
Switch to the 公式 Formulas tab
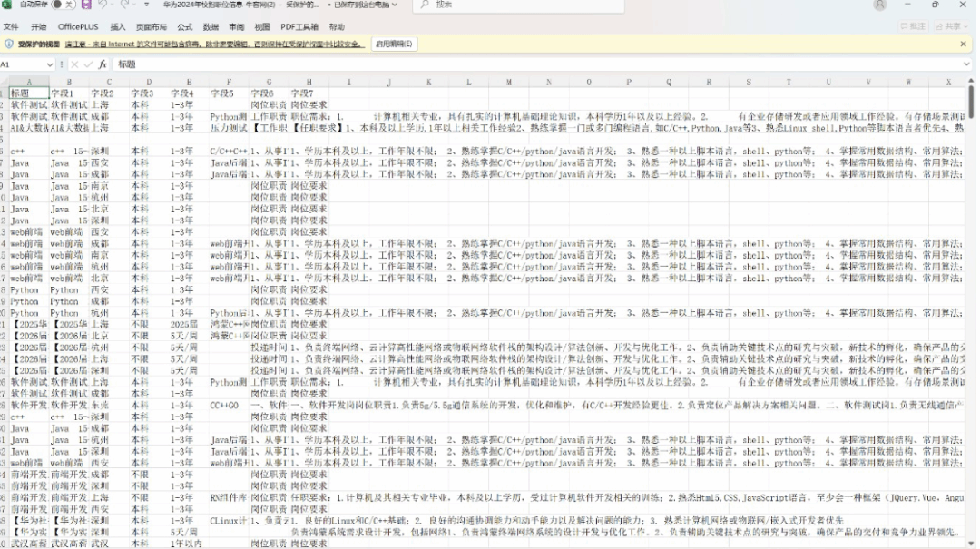click(185, 27)
